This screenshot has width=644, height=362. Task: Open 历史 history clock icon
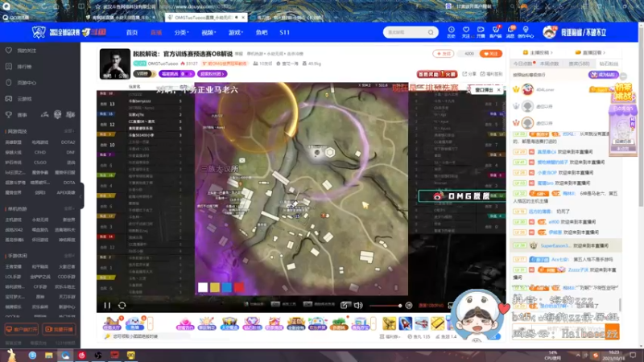click(x=452, y=32)
